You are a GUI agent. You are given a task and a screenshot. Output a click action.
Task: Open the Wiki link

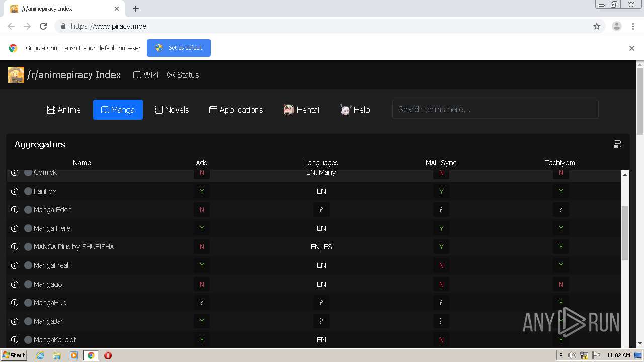(x=146, y=75)
